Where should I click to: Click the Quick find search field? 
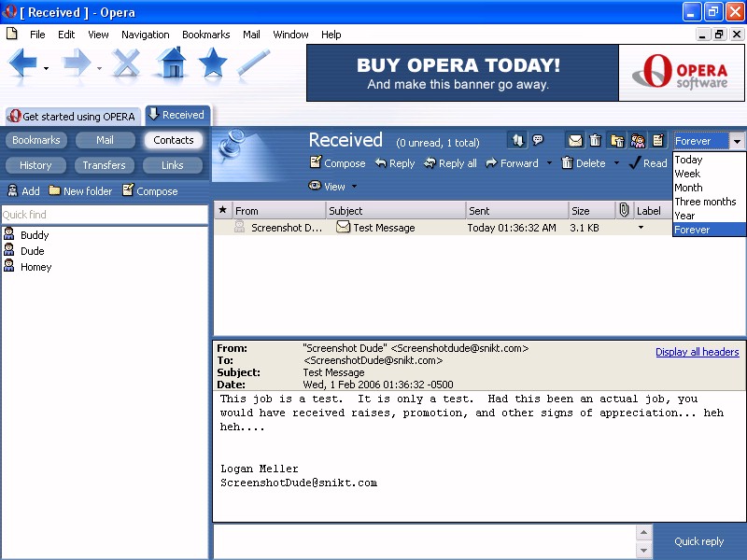(x=104, y=215)
